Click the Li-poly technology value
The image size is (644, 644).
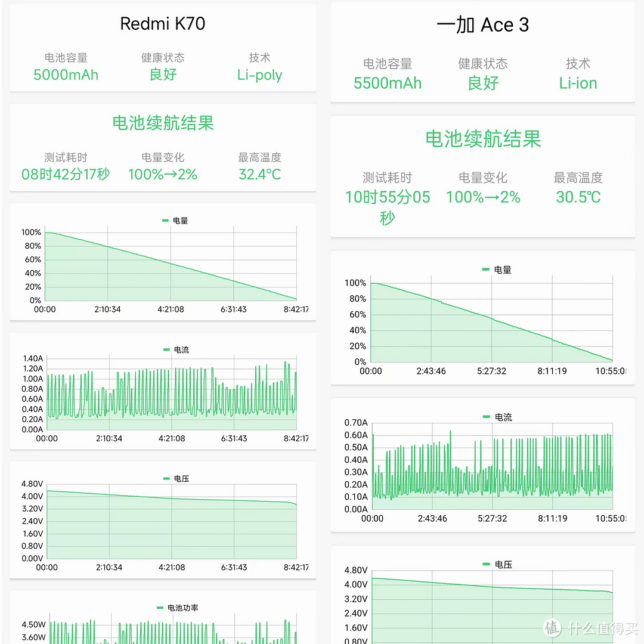click(259, 75)
